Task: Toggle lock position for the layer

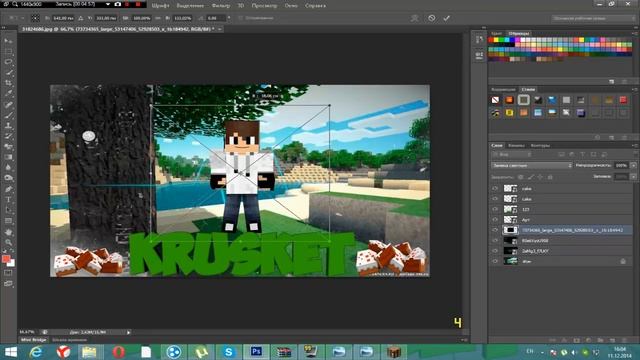Action: [x=540, y=177]
